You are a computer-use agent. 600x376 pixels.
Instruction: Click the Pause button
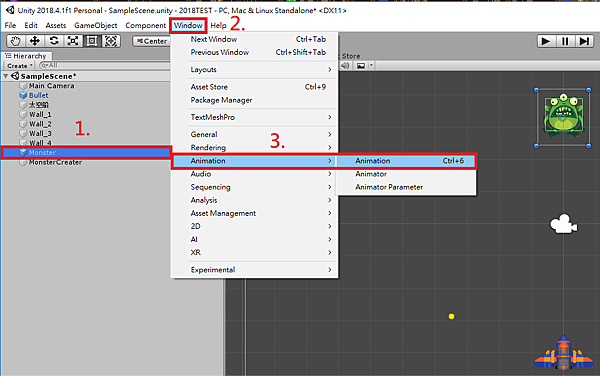point(565,41)
